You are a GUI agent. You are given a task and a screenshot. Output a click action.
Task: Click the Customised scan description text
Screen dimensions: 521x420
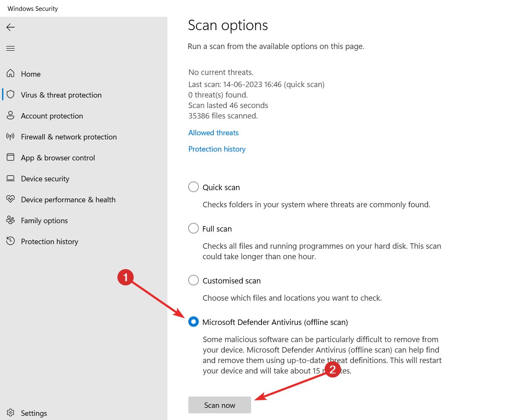292,298
